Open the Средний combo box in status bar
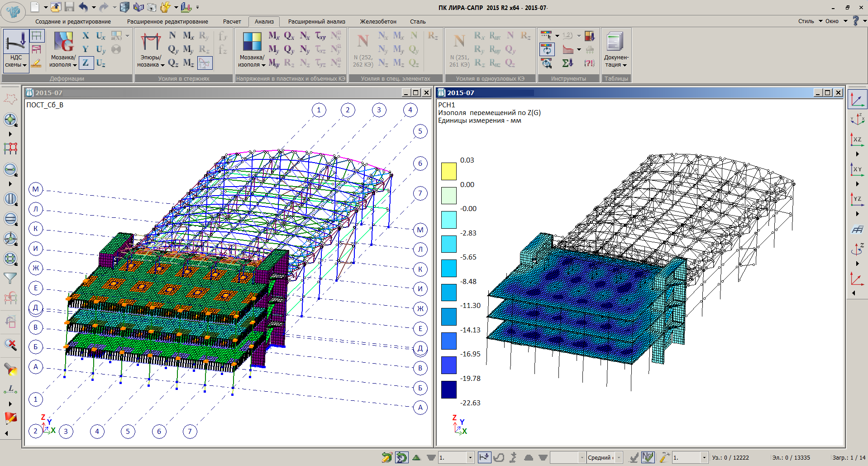 [x=619, y=457]
